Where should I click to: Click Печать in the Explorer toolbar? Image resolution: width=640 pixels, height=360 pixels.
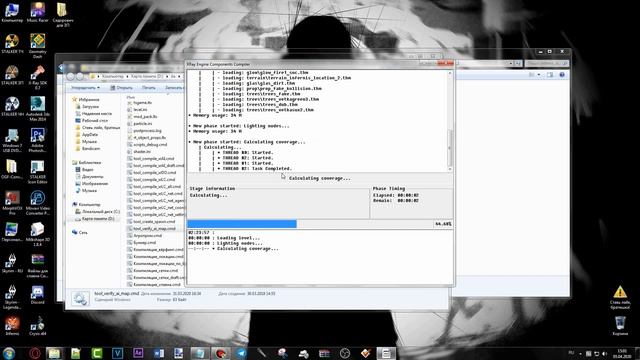point(149,88)
